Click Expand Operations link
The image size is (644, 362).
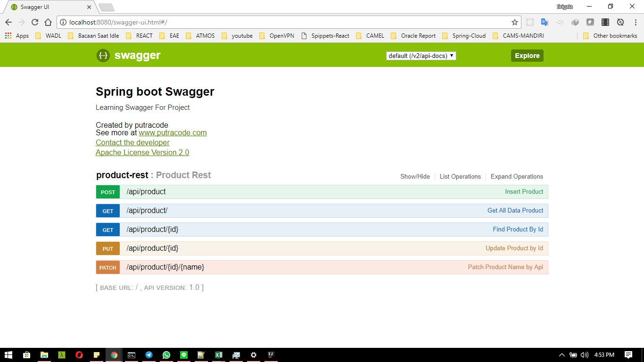517,177
